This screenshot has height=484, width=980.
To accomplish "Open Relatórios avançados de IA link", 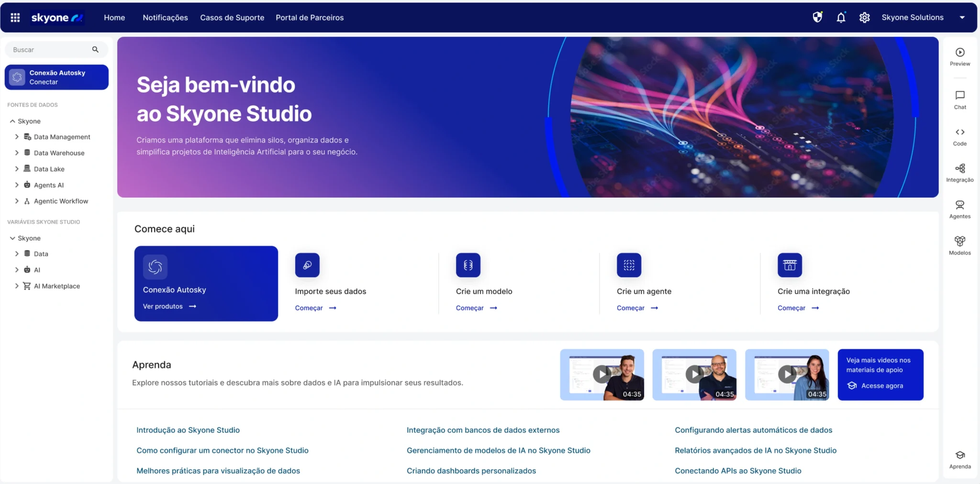I will click(756, 451).
